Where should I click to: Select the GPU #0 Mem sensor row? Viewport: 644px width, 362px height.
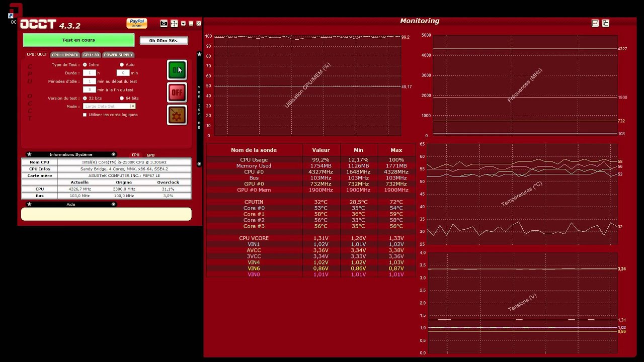311,190
